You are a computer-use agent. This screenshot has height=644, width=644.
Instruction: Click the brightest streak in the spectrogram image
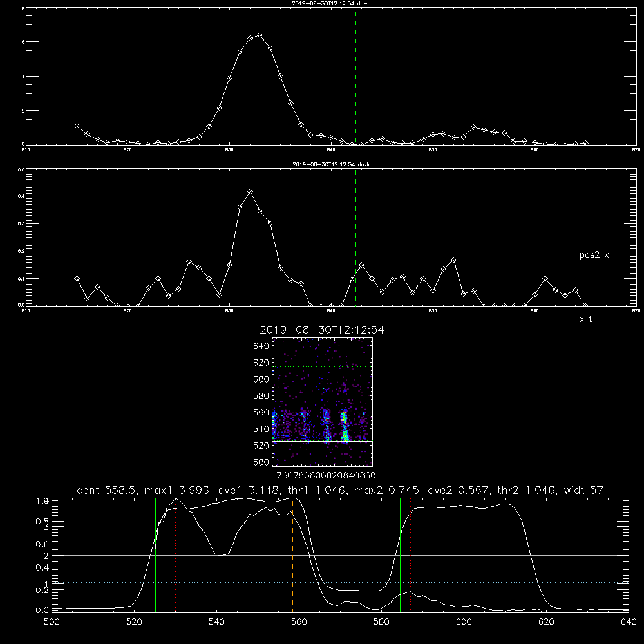pyautogui.click(x=345, y=427)
